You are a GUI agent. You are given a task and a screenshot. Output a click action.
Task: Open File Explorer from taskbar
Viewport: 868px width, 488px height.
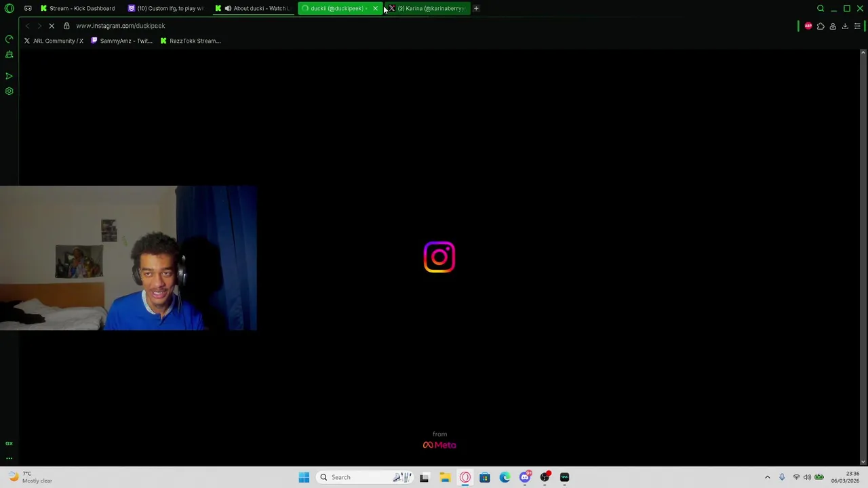[445, 477]
